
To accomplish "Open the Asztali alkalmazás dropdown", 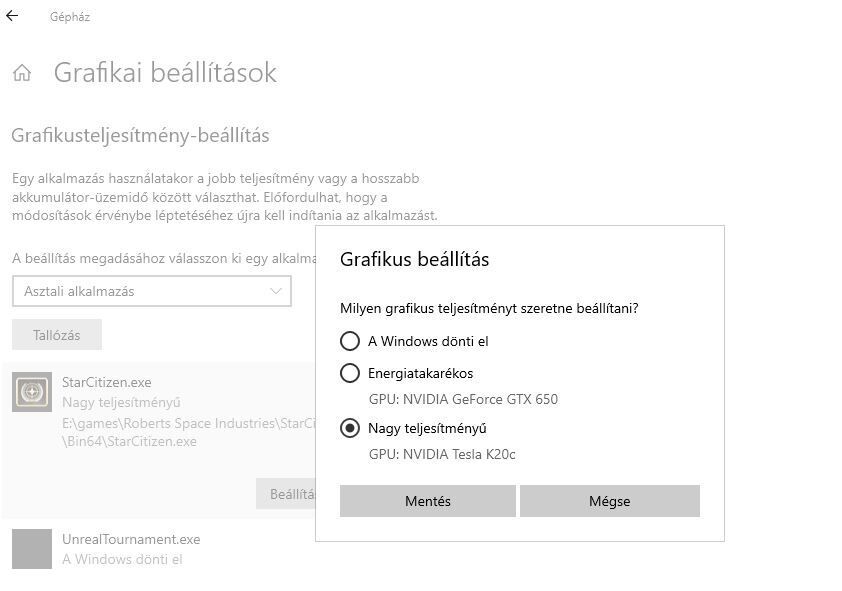I will pyautogui.click(x=152, y=291).
